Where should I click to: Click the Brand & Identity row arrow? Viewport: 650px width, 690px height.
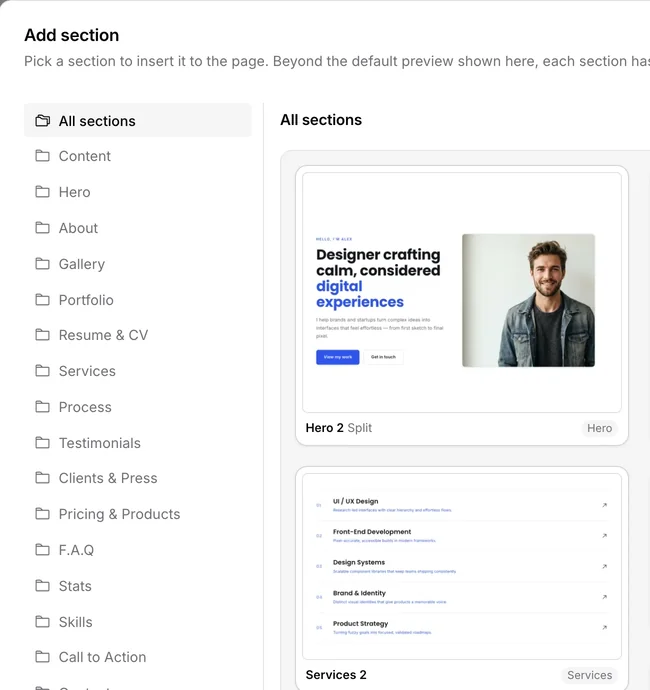(x=604, y=597)
